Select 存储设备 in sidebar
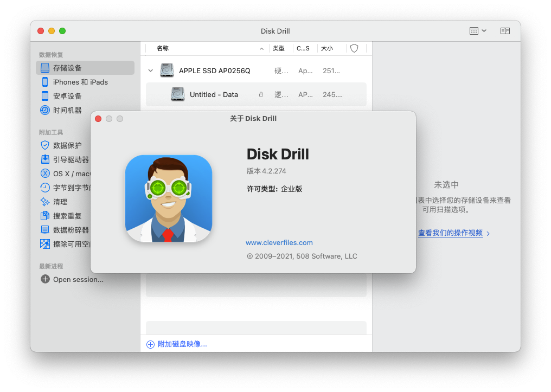Image resolution: width=551 pixels, height=392 pixels. 85,68
